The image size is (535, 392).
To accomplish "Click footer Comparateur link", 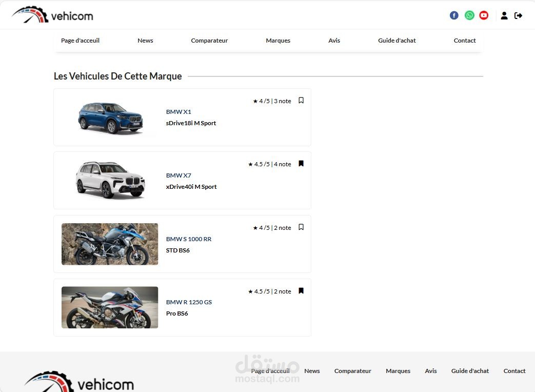I will pos(352,371).
